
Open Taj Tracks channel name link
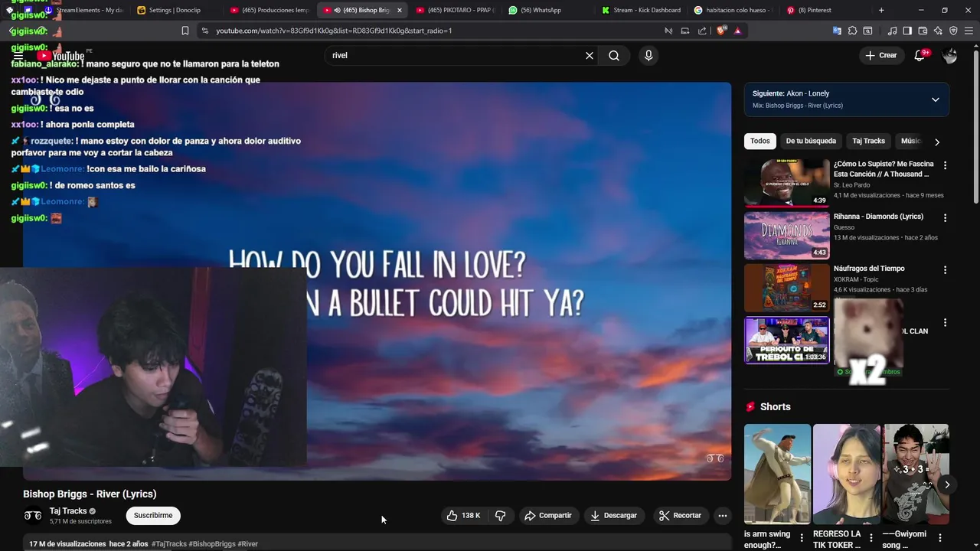click(x=68, y=511)
